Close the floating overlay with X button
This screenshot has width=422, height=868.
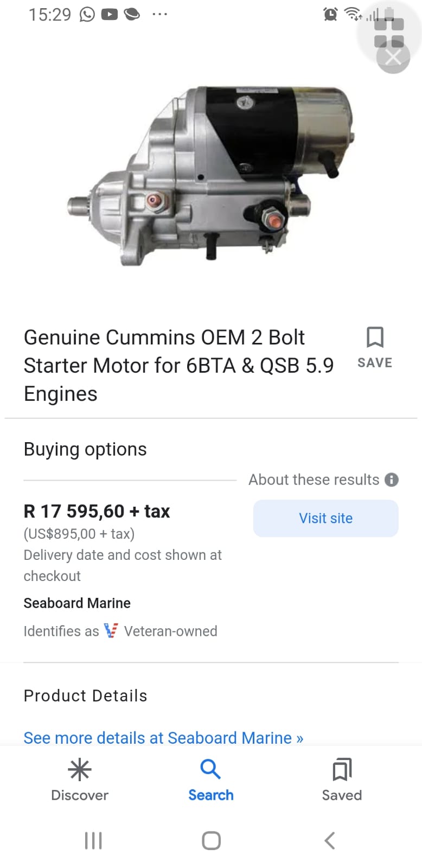click(x=393, y=57)
